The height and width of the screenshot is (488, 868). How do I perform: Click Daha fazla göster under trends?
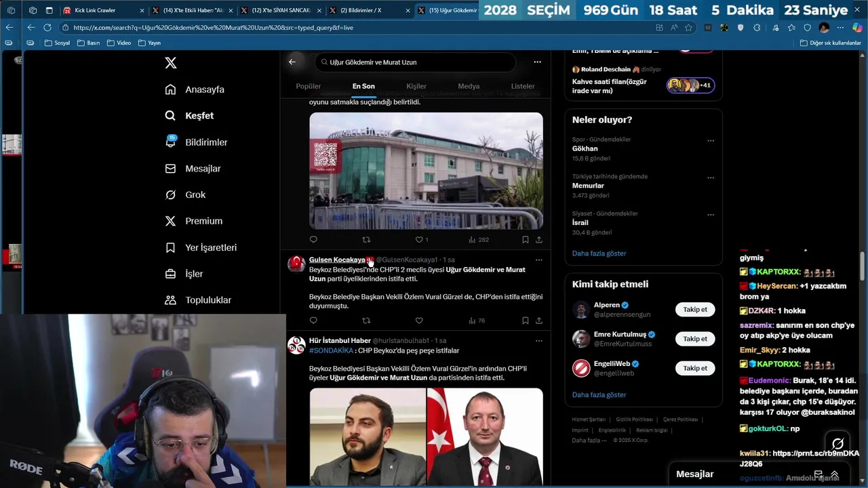coord(599,253)
